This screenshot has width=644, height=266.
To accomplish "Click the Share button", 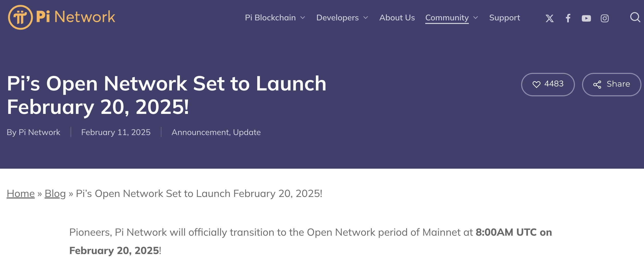I will (611, 84).
